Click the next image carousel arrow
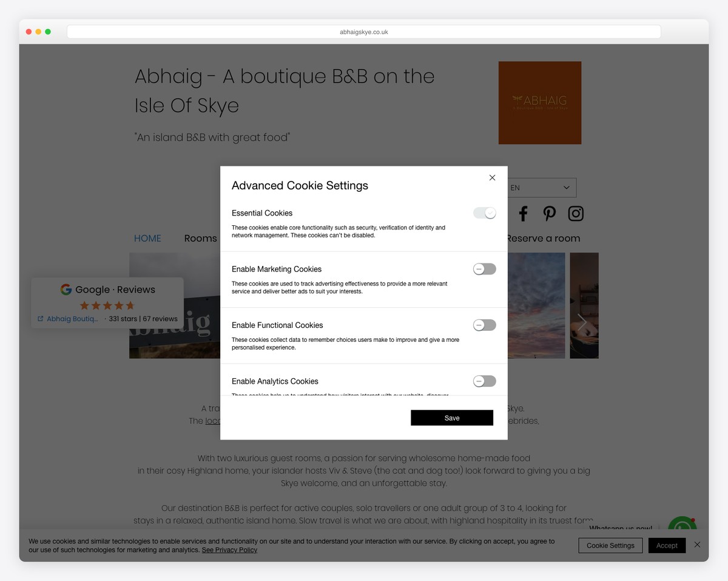 (582, 322)
